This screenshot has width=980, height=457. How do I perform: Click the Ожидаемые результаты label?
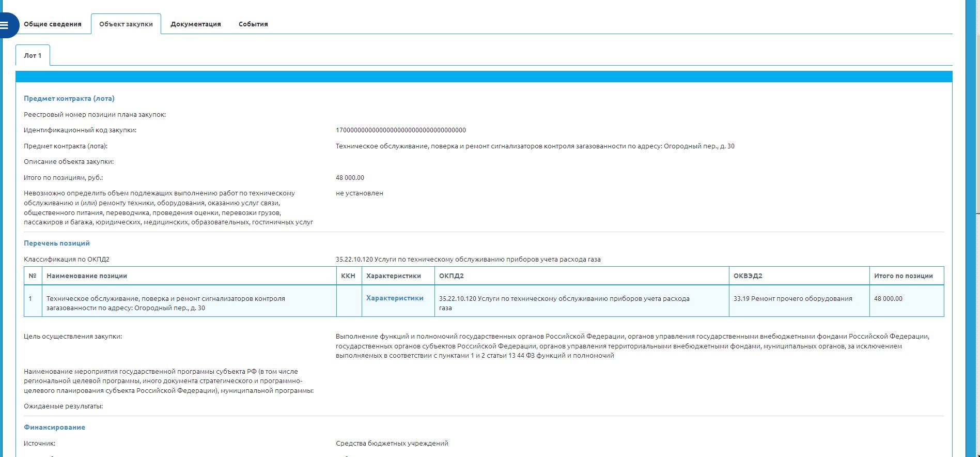[63, 406]
